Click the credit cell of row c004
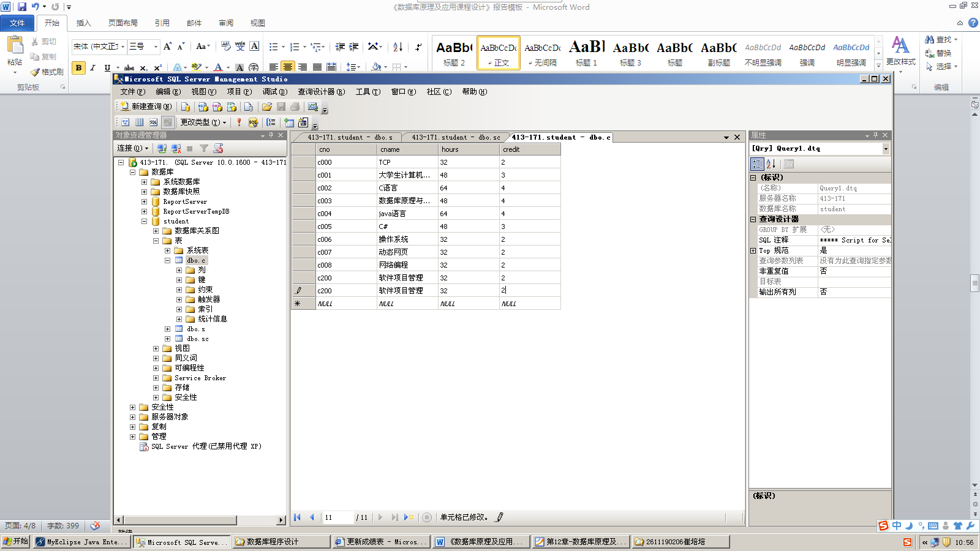This screenshot has width=980, height=551. tap(530, 214)
